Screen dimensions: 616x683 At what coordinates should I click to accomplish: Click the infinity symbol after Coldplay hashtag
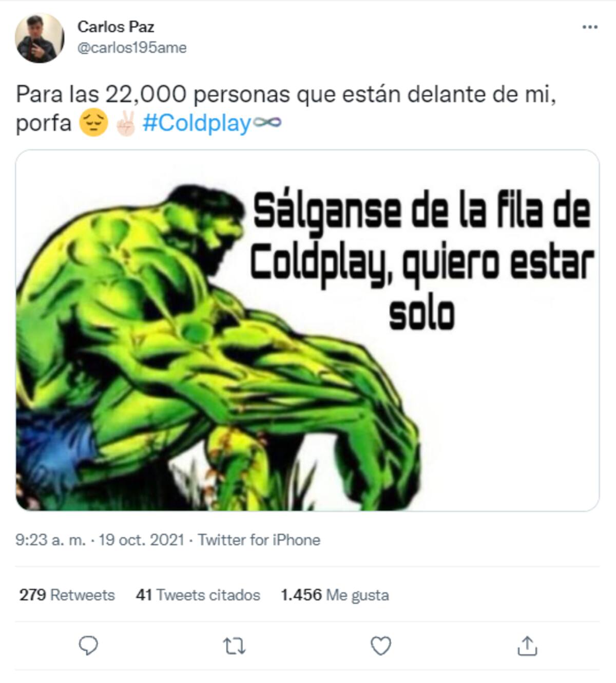(267, 123)
